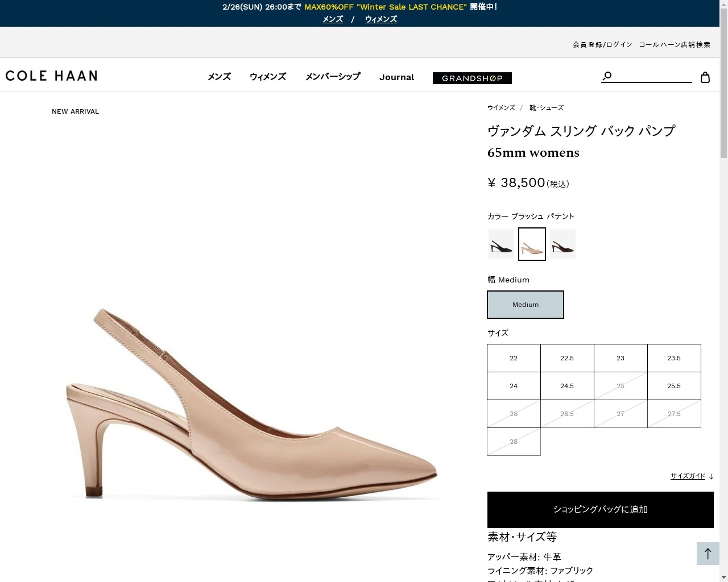
Task: Click the ¥ 38,500 price text
Action: pos(516,182)
